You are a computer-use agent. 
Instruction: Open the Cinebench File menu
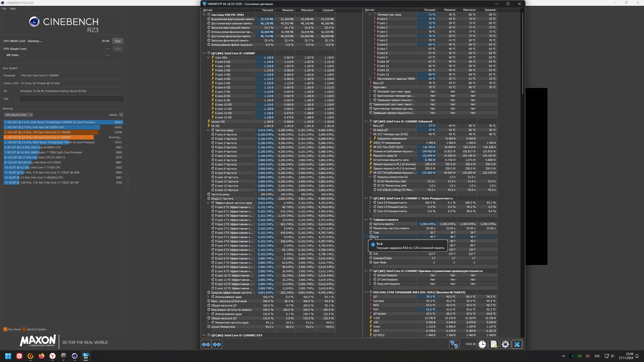pyautogui.click(x=4, y=9)
